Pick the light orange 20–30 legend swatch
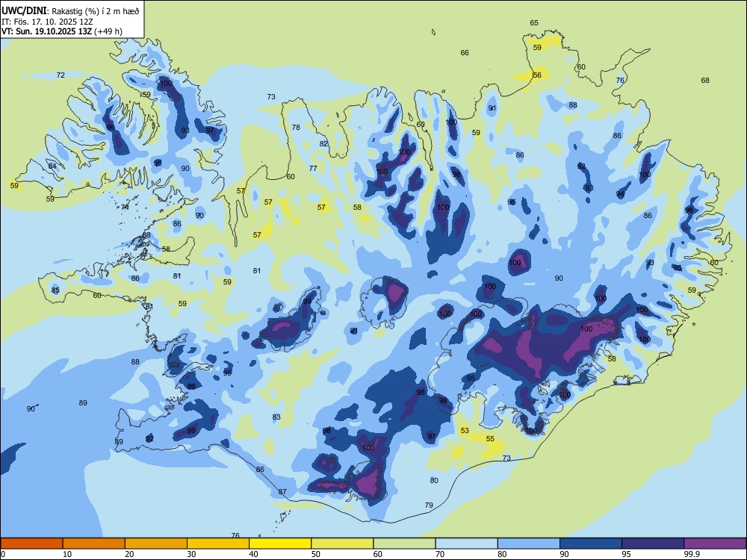 156,544
